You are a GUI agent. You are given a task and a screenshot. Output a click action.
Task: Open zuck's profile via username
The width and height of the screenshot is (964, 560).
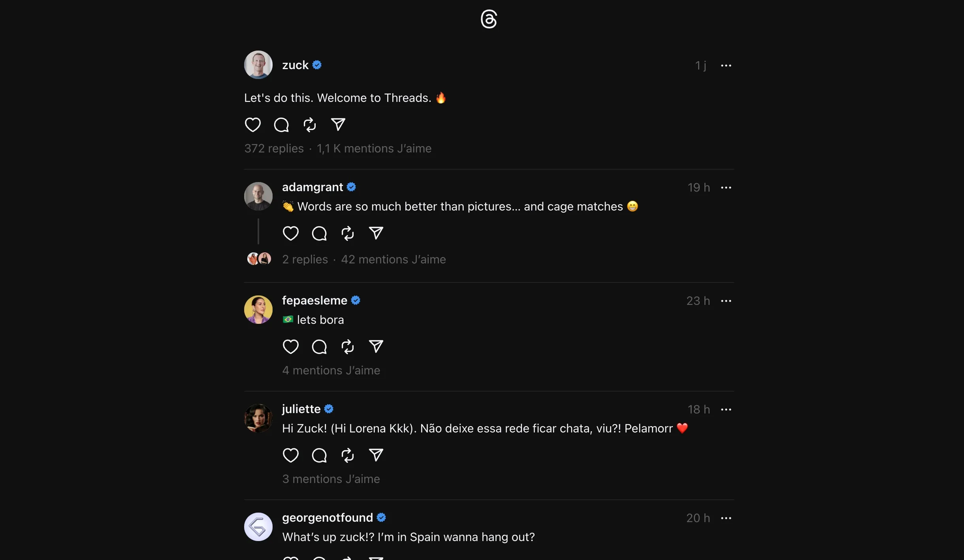coord(295,65)
